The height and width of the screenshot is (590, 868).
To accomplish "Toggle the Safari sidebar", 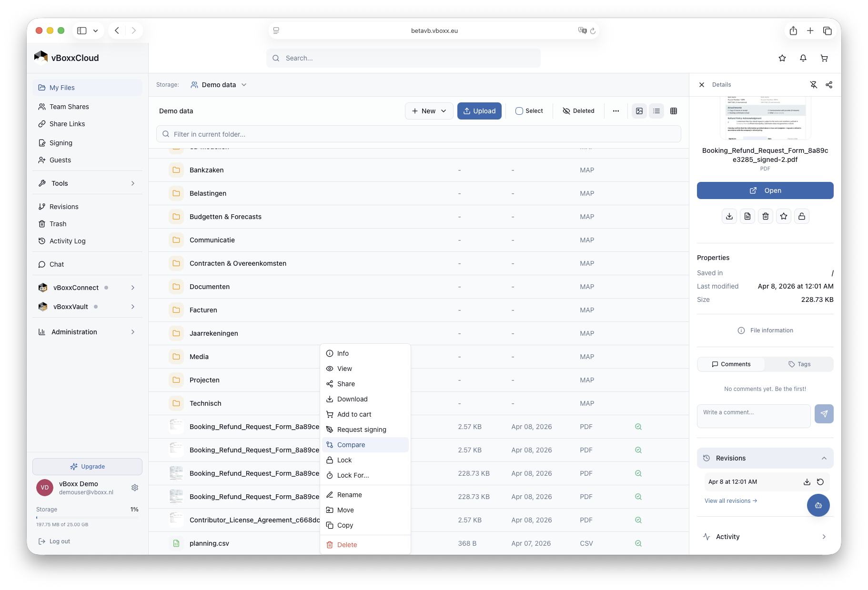I will (x=82, y=30).
